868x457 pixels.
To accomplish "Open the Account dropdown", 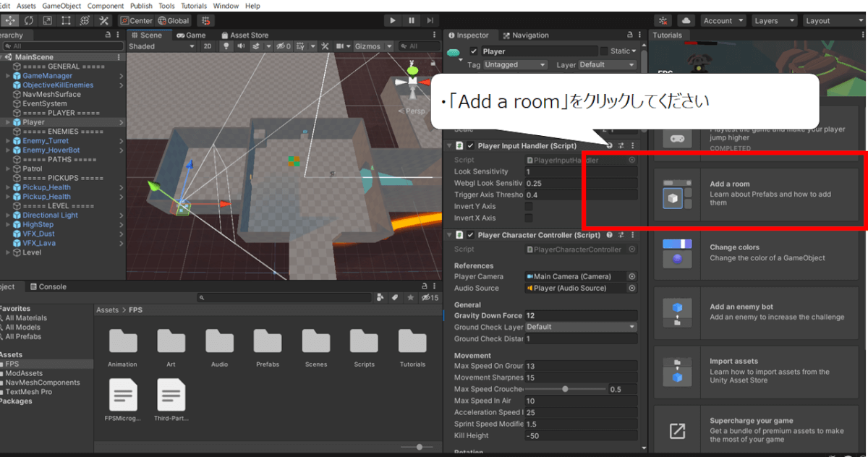I will (x=723, y=20).
